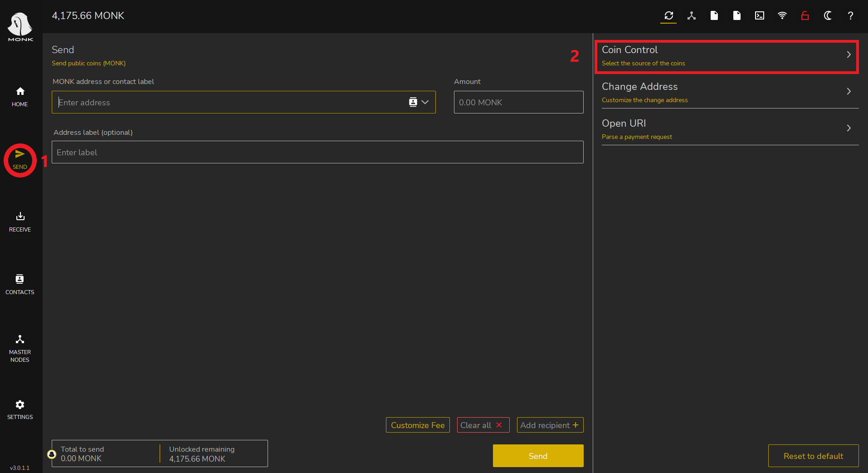Click the Reset to default button
The height and width of the screenshot is (473, 868).
coord(813,456)
